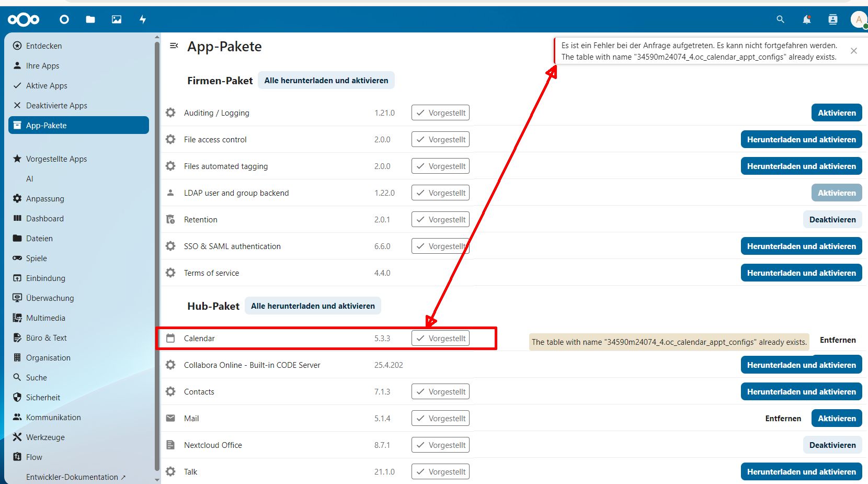868x484 pixels.
Task: Remove the Calendar app
Action: 838,340
